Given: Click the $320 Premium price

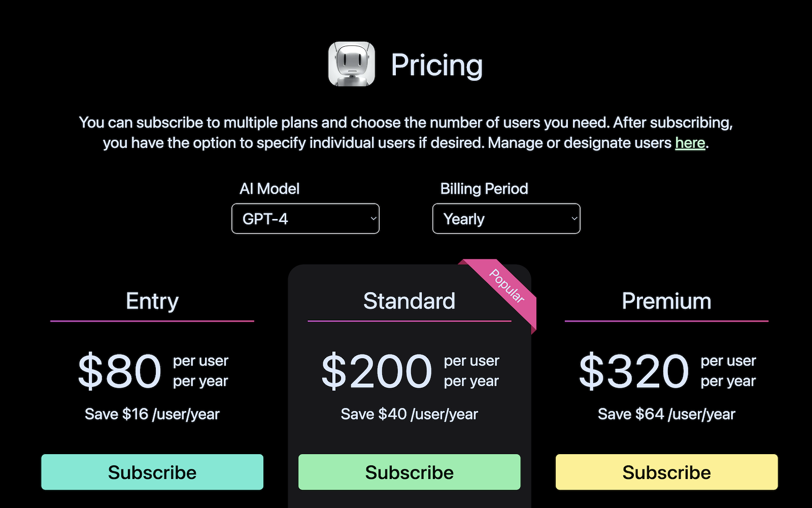Looking at the screenshot, I should [x=634, y=371].
